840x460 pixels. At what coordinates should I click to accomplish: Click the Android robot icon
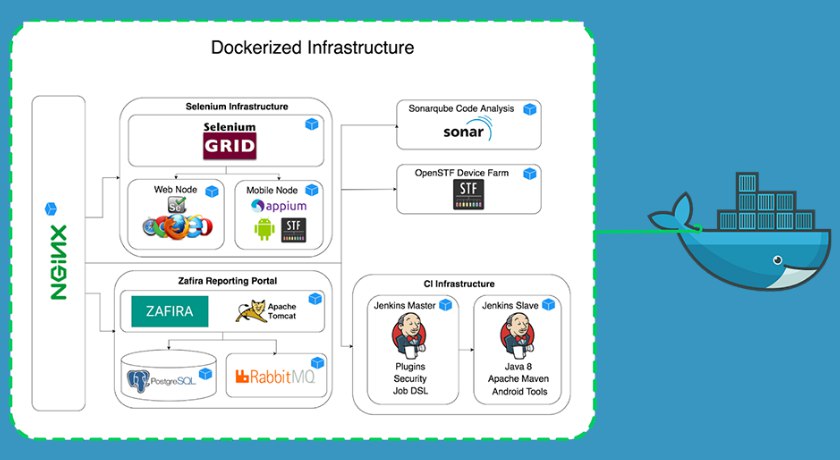point(265,229)
